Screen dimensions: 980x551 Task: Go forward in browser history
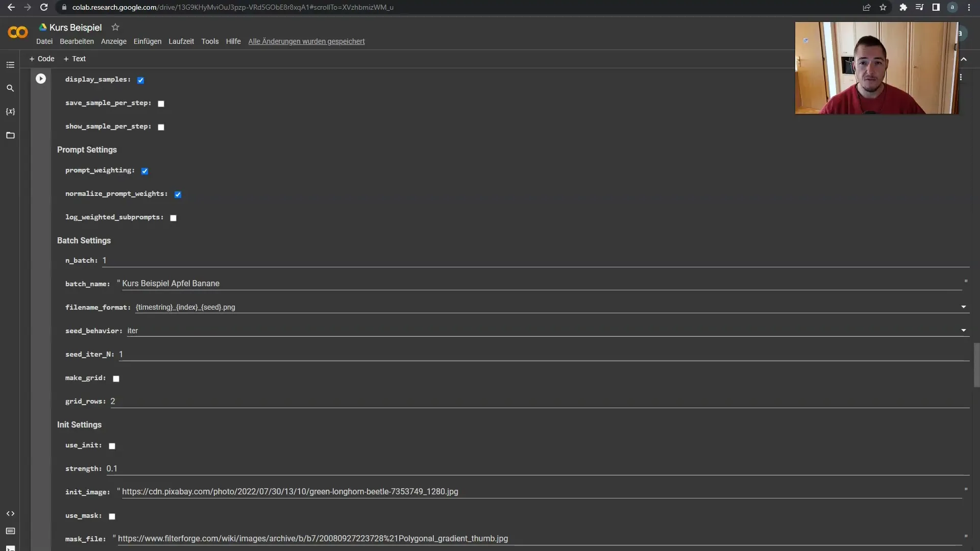(28, 7)
